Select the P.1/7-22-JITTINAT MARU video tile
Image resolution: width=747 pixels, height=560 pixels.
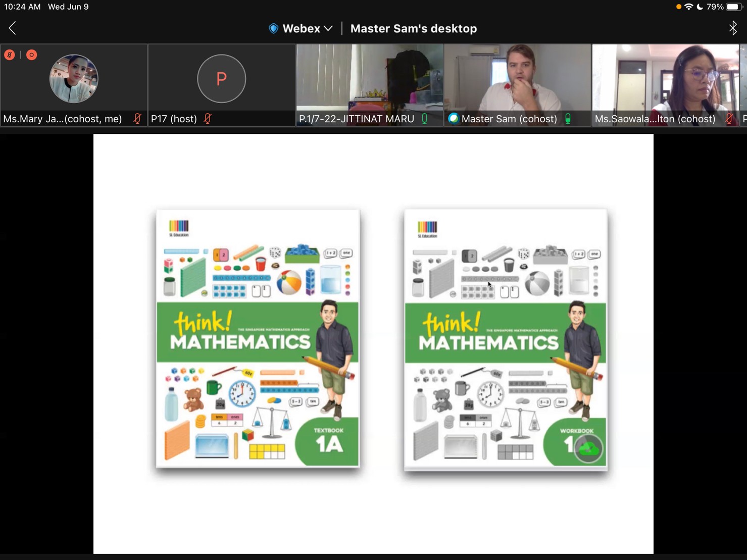pos(370,85)
